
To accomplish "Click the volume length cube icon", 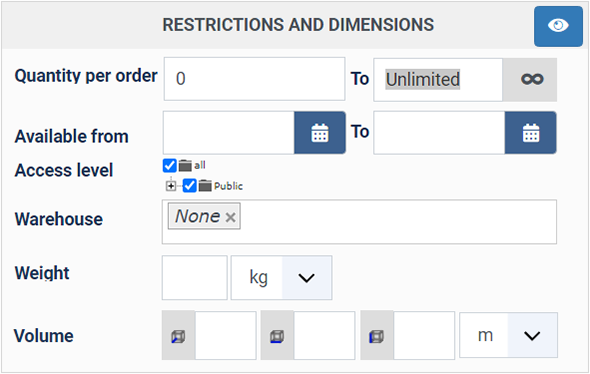I will [x=178, y=336].
